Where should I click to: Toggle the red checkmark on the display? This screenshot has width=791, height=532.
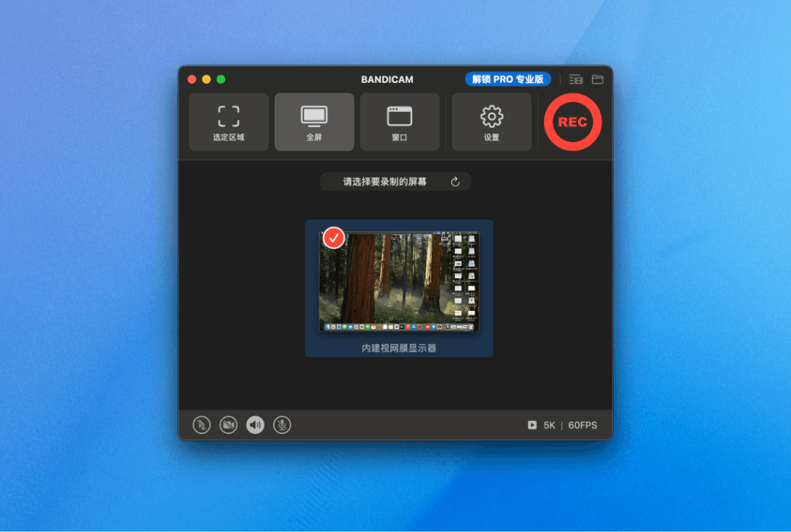click(x=333, y=238)
